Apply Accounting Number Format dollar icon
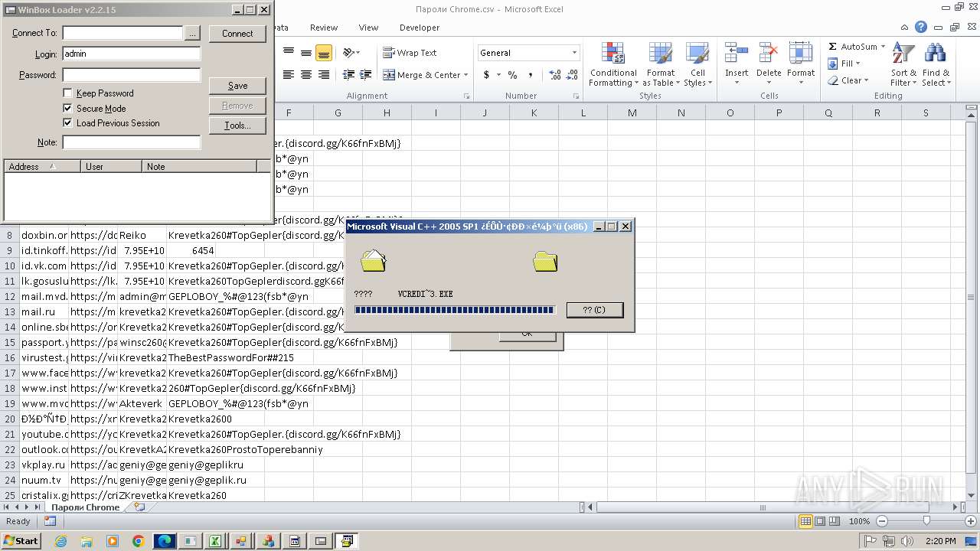This screenshot has height=551, width=980. 486,75
